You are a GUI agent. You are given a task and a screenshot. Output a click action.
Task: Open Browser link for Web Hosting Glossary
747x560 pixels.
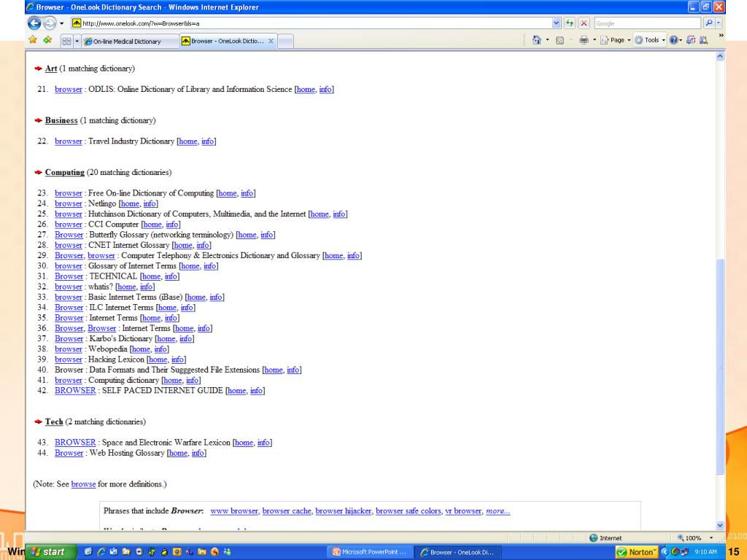69,453
